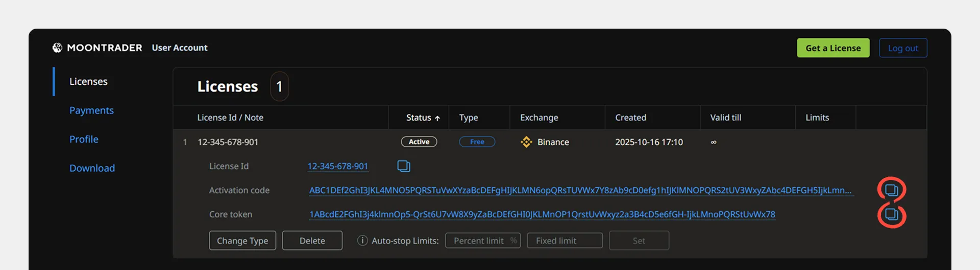
Task: Copy the Activation code using copy icon
Action: pyautogui.click(x=891, y=190)
